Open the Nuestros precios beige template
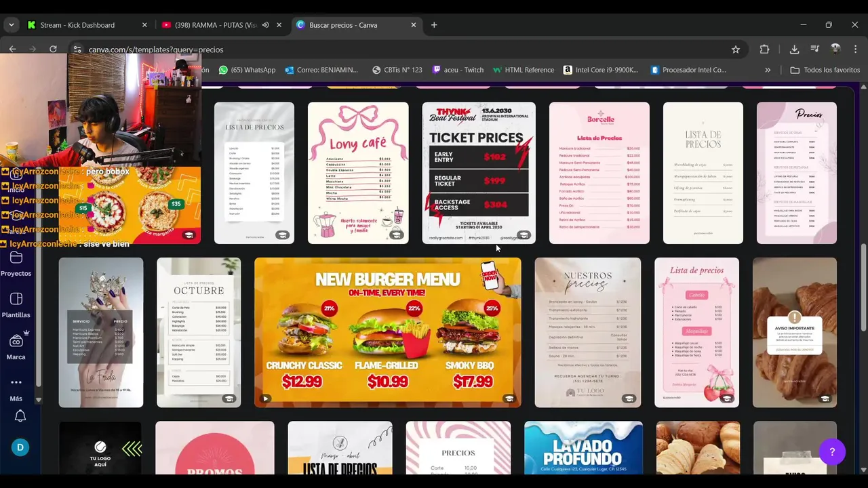The image size is (868, 488). [588, 332]
